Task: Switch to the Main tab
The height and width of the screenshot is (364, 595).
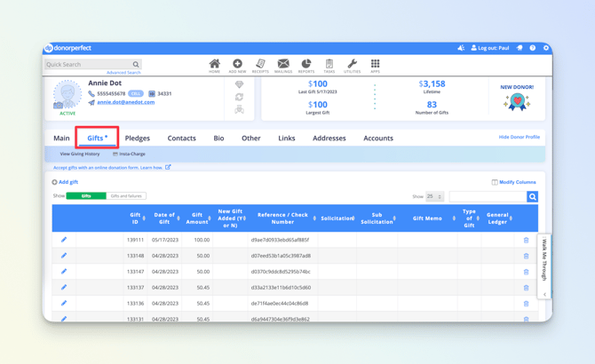Action: [61, 138]
